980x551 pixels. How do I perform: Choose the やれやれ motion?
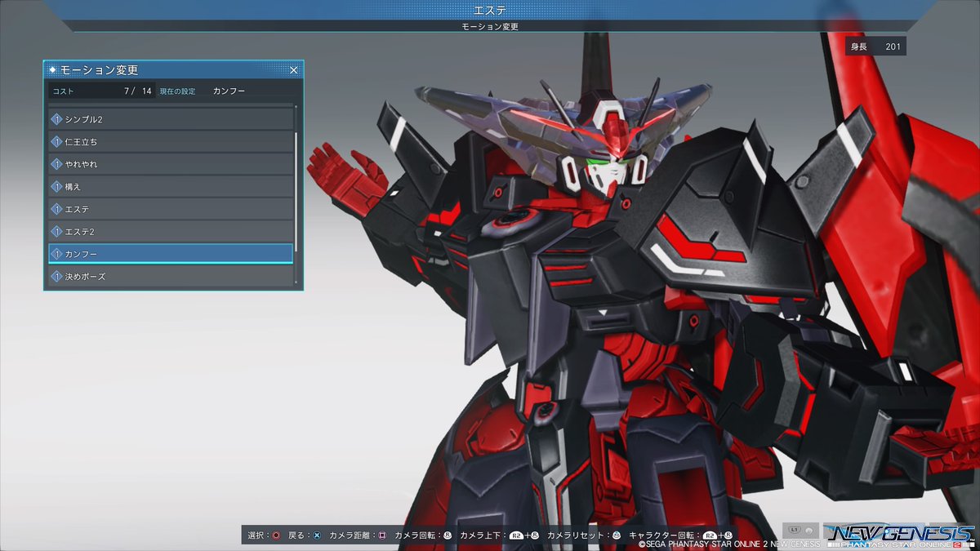click(x=171, y=164)
